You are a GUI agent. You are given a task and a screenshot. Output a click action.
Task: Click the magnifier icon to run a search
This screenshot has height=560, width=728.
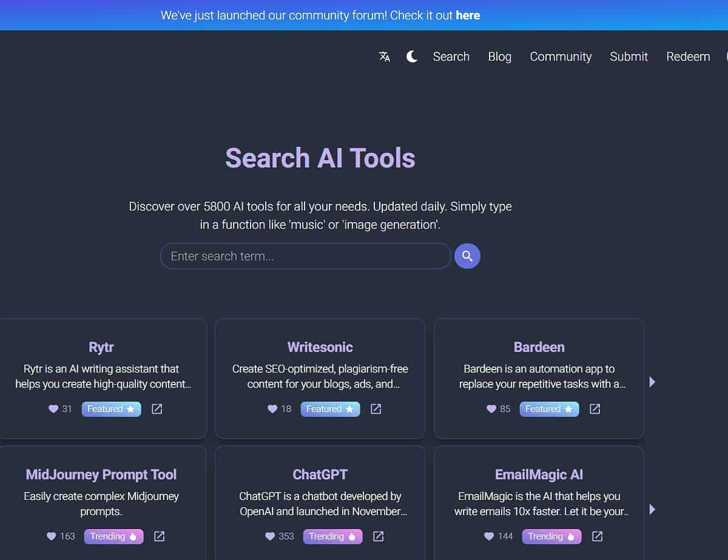[x=467, y=256]
